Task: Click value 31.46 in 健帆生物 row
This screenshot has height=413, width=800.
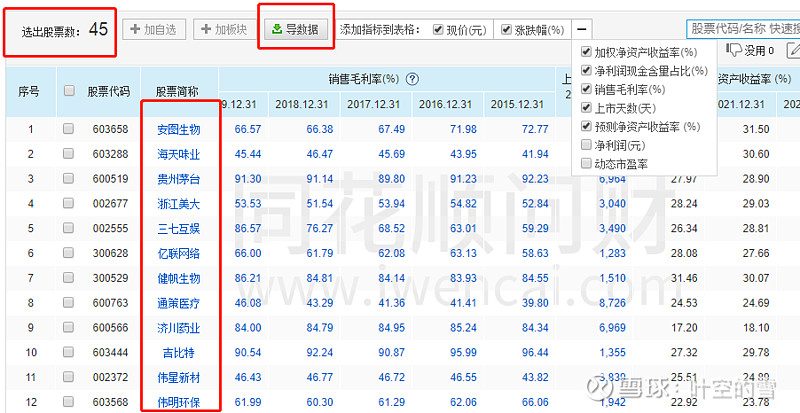Action: click(684, 278)
